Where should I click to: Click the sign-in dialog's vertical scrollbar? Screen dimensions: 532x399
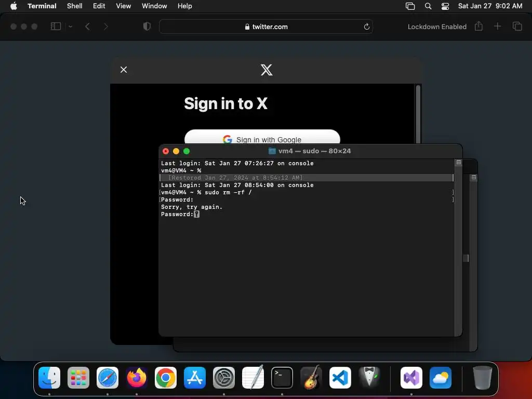pos(418,115)
